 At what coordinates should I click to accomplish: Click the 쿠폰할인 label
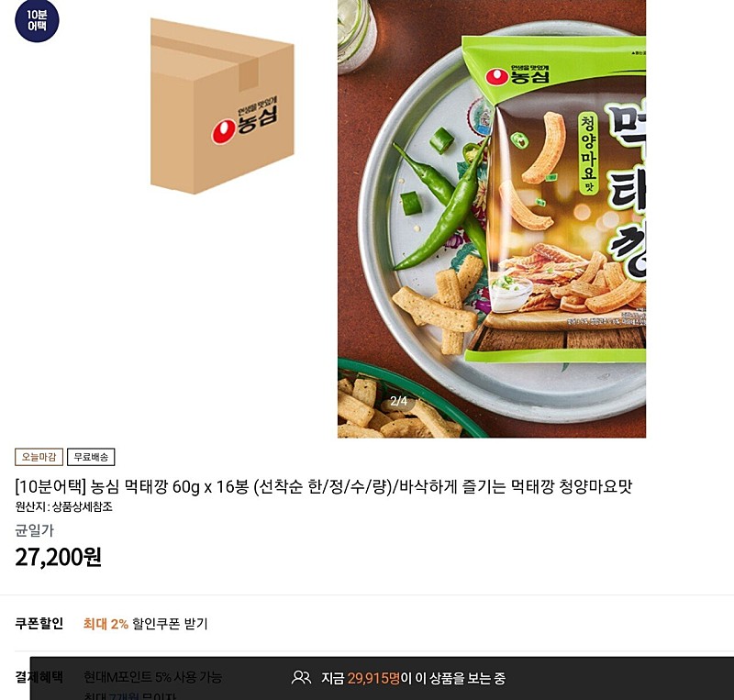tap(39, 624)
